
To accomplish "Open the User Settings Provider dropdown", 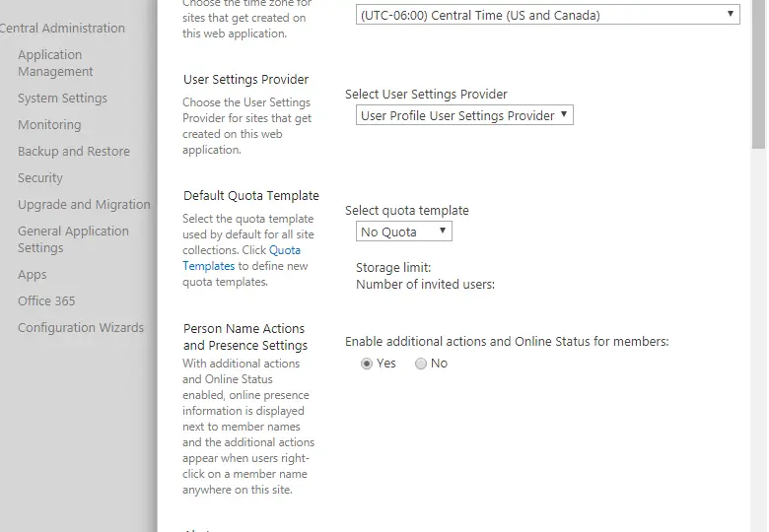I will coord(464,115).
